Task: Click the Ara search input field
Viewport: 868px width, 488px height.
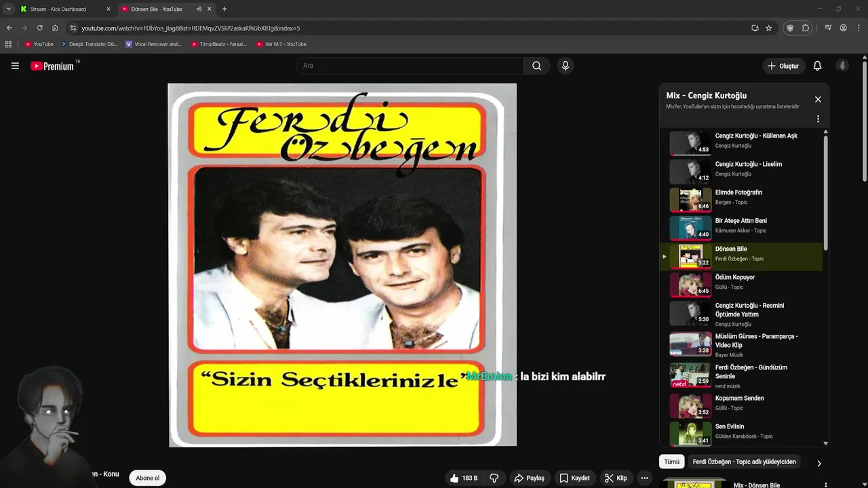Action: coord(410,66)
